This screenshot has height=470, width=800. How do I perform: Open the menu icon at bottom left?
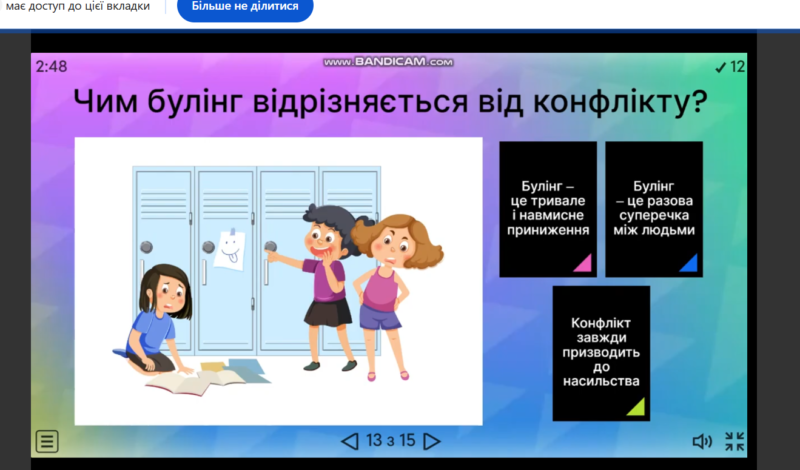[x=47, y=441]
